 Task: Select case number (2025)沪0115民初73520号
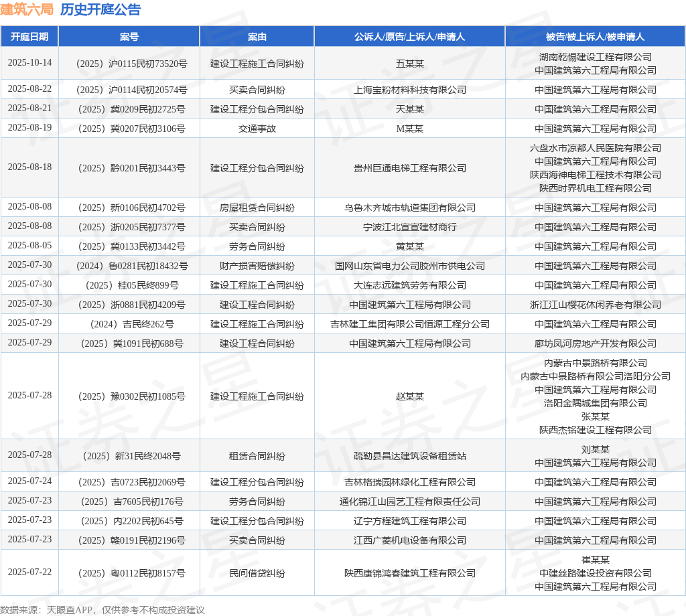[132, 64]
